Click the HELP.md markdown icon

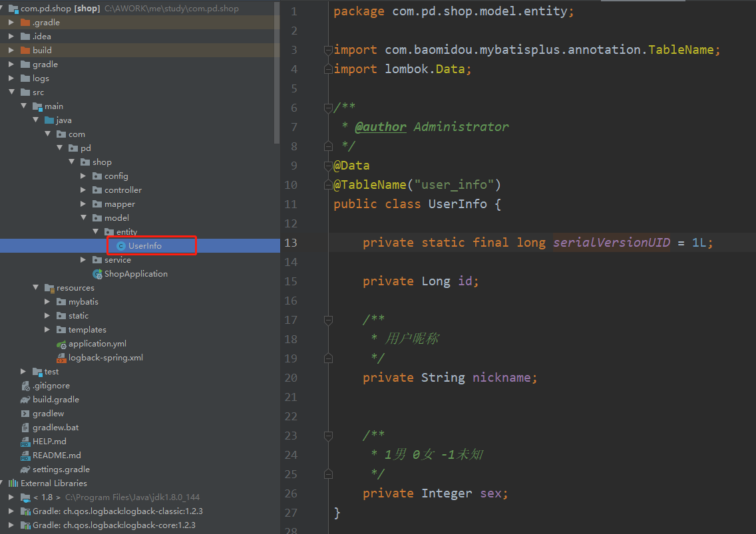tap(25, 442)
